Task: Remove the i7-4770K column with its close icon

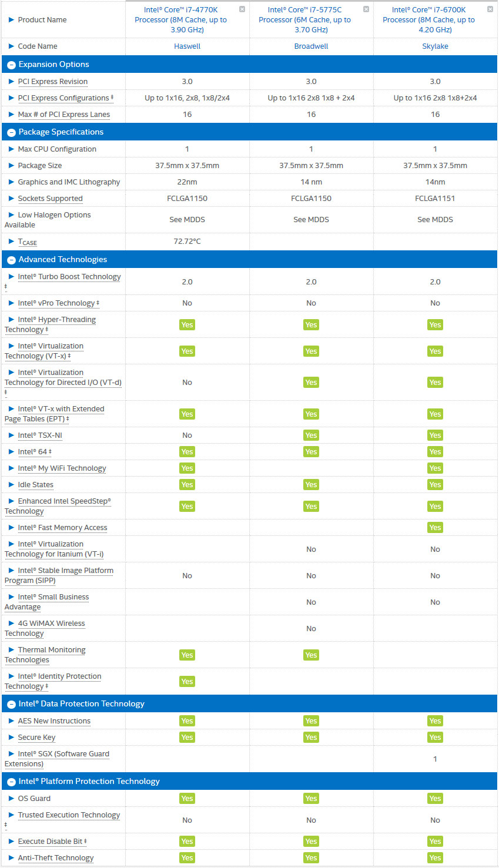Action: tap(242, 9)
